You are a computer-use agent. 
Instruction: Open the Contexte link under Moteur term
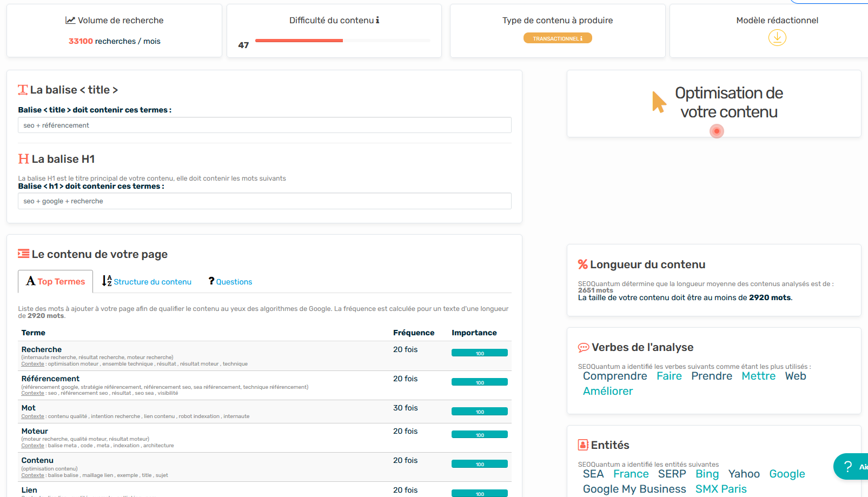click(x=32, y=446)
